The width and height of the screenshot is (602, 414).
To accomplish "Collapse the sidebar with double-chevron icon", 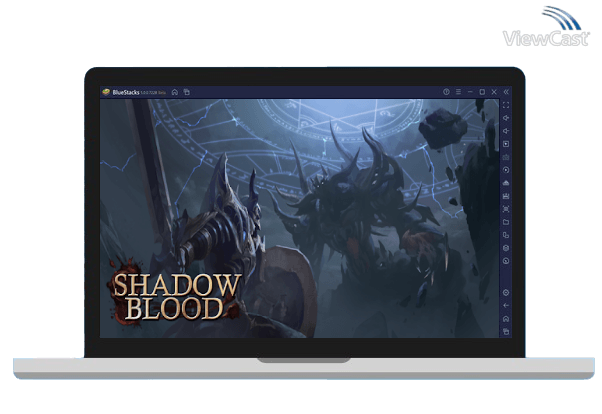I will coord(506,92).
